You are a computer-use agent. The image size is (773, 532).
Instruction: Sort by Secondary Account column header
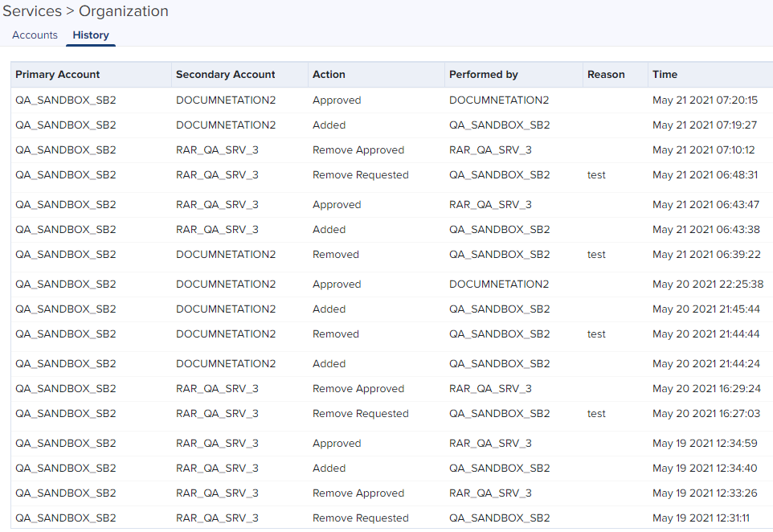click(x=226, y=75)
